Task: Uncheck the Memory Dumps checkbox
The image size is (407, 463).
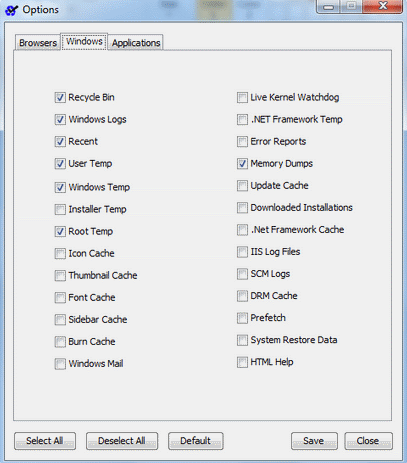Action: [x=242, y=164]
